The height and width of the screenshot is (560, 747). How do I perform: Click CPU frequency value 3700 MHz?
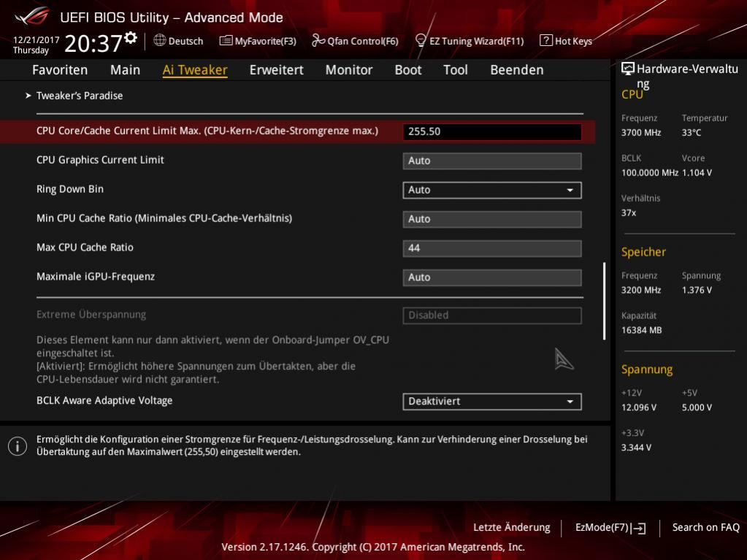641,132
